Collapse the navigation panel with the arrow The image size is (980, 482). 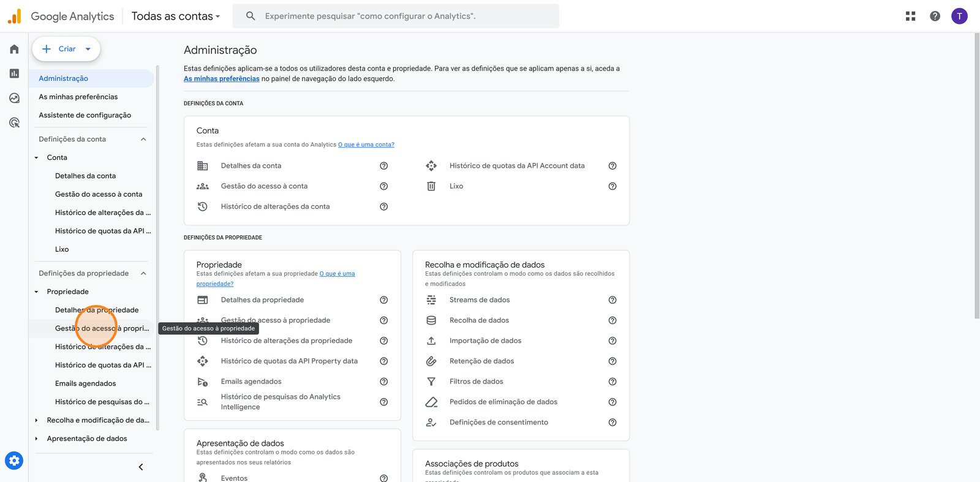click(x=141, y=467)
